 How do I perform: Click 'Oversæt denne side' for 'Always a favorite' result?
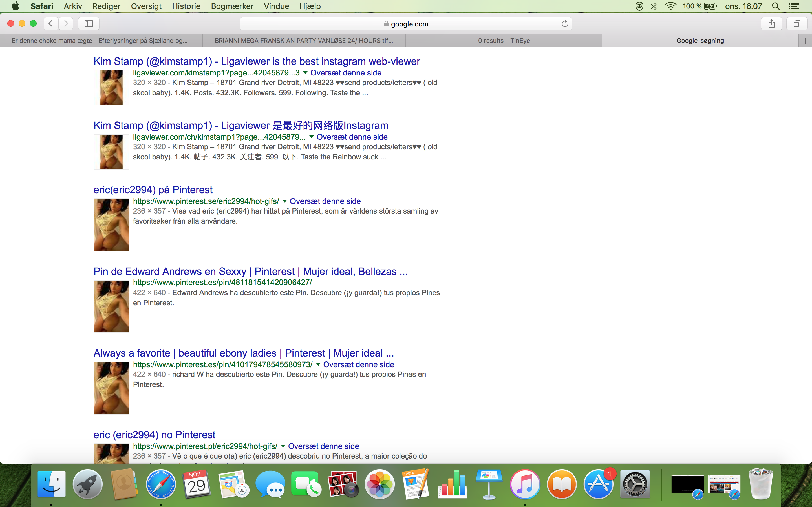(358, 364)
